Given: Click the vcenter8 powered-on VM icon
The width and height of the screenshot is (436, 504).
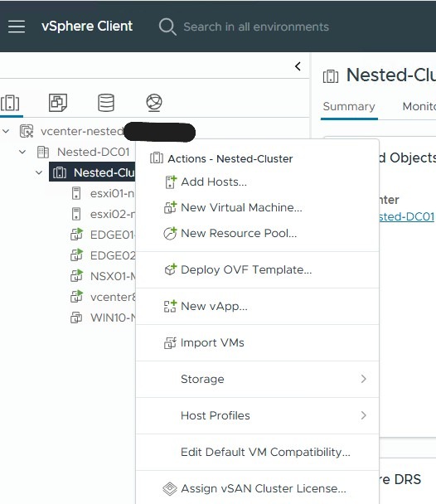Looking at the screenshot, I should pyautogui.click(x=76, y=297).
